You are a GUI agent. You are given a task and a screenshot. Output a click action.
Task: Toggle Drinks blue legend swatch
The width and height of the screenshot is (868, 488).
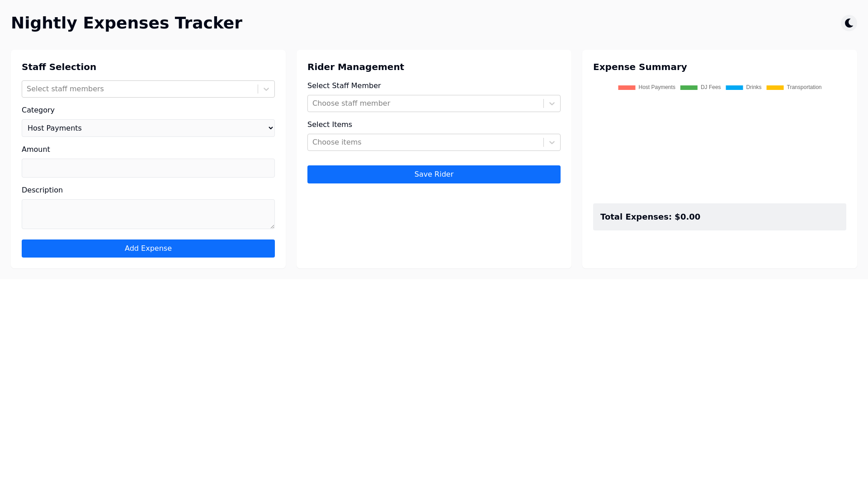(734, 88)
